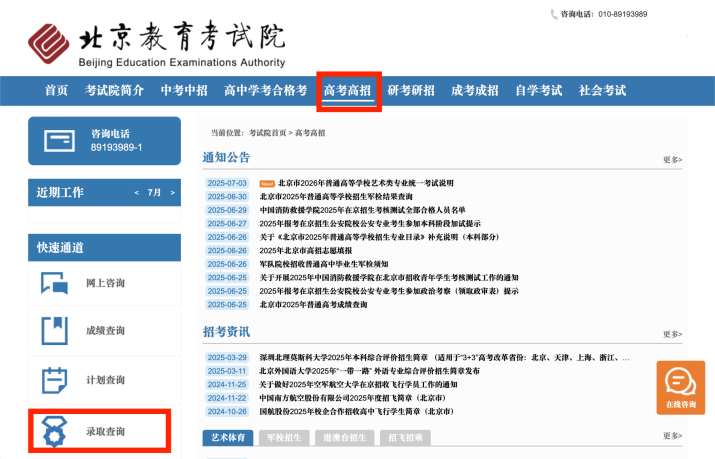
Task: Switch to the 军校招生 tab
Action: (284, 438)
